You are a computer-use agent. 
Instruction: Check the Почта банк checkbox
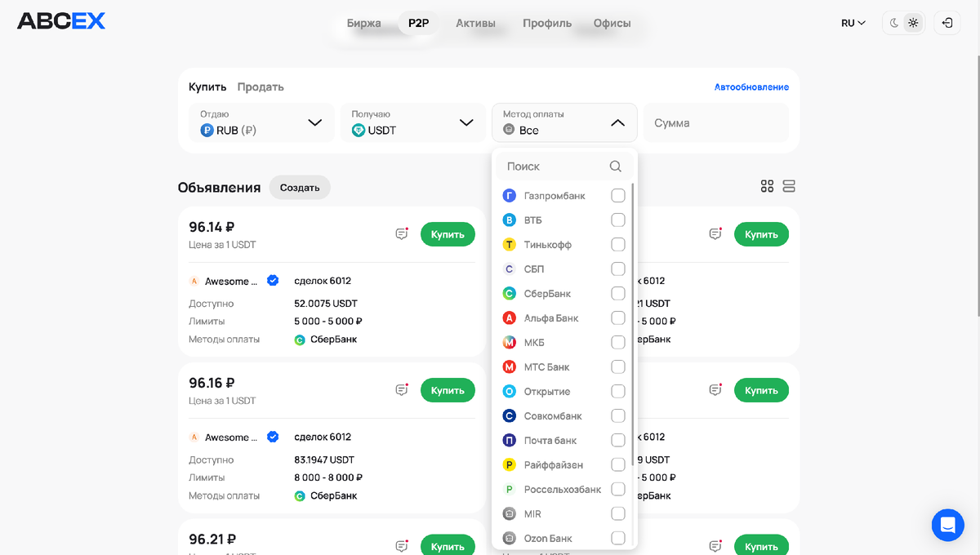tap(618, 441)
